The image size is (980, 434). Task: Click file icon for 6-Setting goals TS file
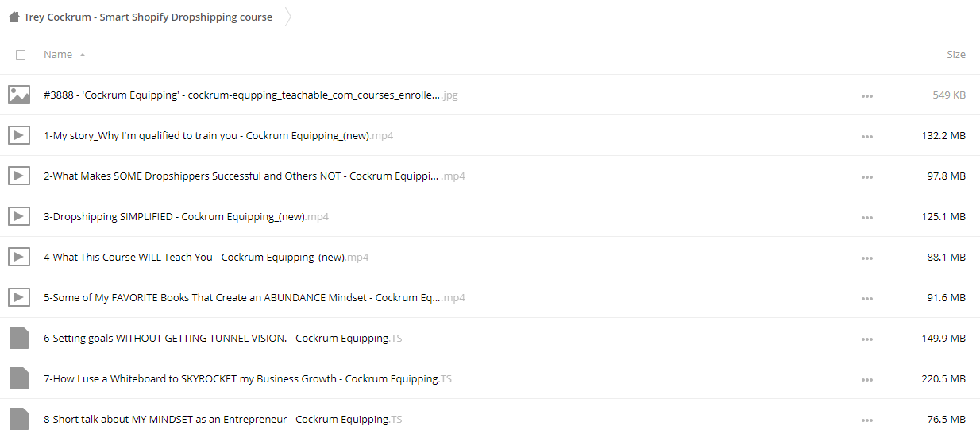19,338
